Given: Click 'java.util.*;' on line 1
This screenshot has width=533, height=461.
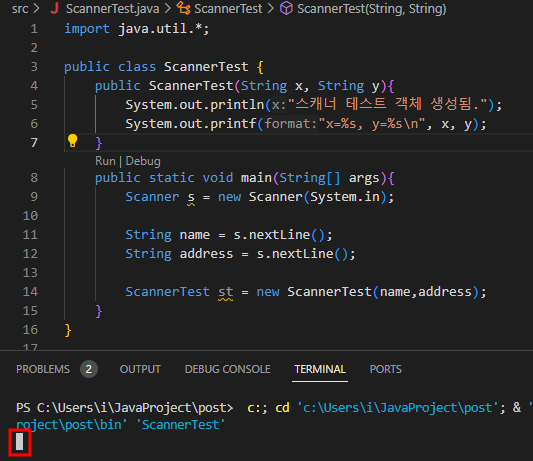Looking at the screenshot, I should [164, 29].
